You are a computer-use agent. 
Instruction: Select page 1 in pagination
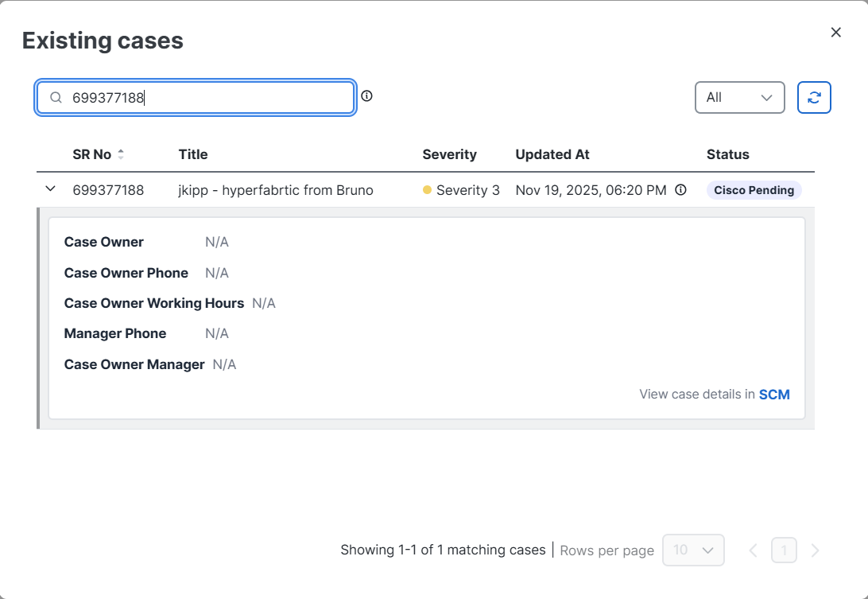pos(784,550)
